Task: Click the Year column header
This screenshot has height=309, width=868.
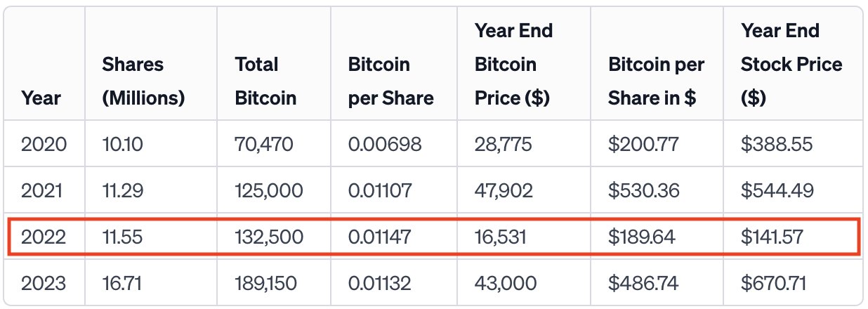Action: coord(41,98)
